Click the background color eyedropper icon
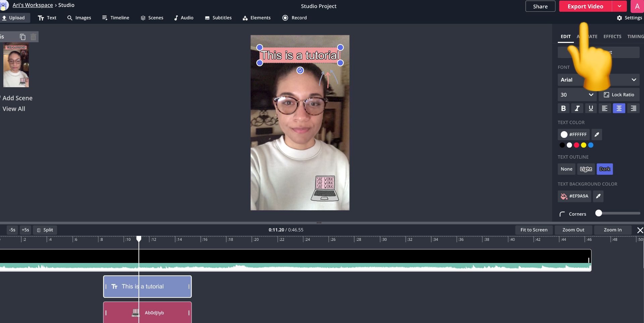Screen dimensions: 644x323 (x=598, y=196)
